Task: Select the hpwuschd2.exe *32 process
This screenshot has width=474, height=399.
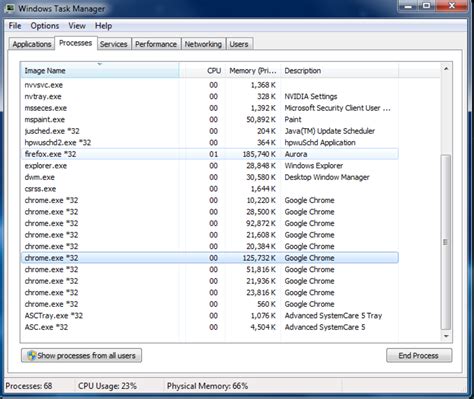Action: 210,143
